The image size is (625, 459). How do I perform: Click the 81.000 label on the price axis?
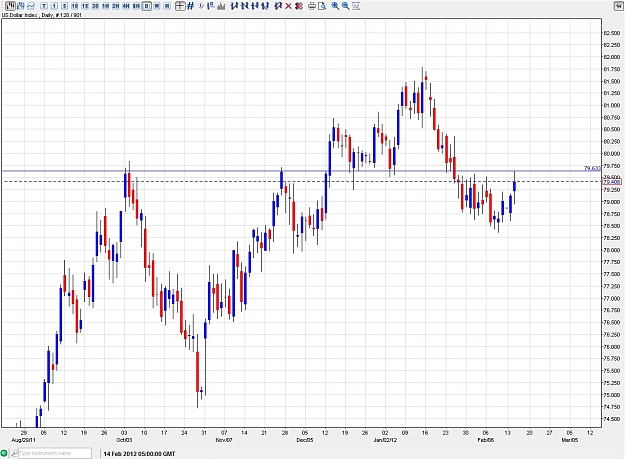pos(612,106)
